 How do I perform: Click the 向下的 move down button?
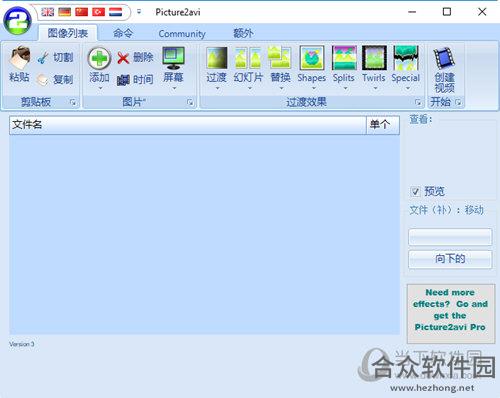[x=450, y=259]
